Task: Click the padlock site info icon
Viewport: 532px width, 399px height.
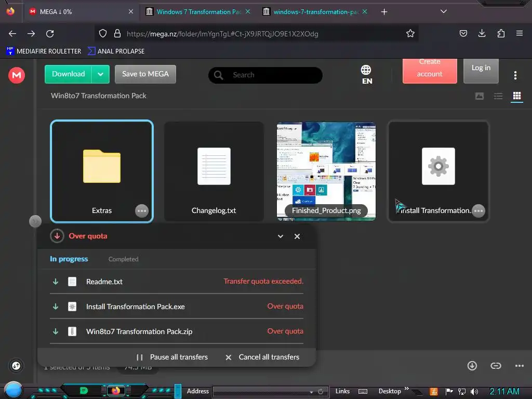Action: pos(117,33)
